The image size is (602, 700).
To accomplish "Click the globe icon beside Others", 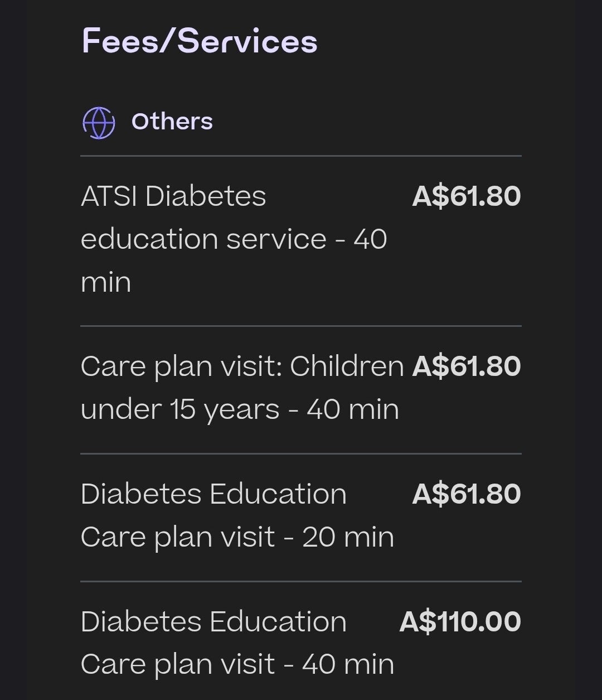I will point(99,122).
